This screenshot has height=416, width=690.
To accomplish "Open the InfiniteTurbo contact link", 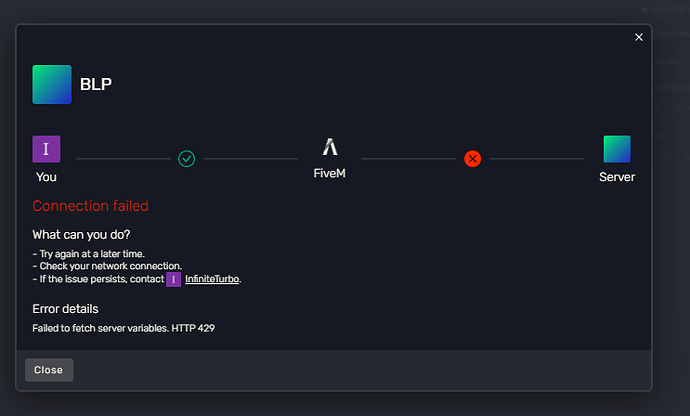I will [212, 279].
